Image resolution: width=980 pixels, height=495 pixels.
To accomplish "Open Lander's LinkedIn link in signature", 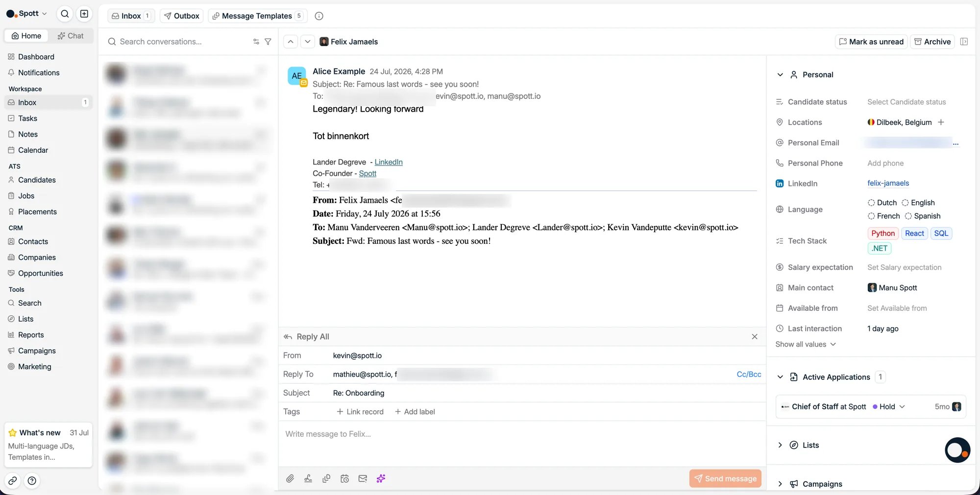I will [x=389, y=162].
